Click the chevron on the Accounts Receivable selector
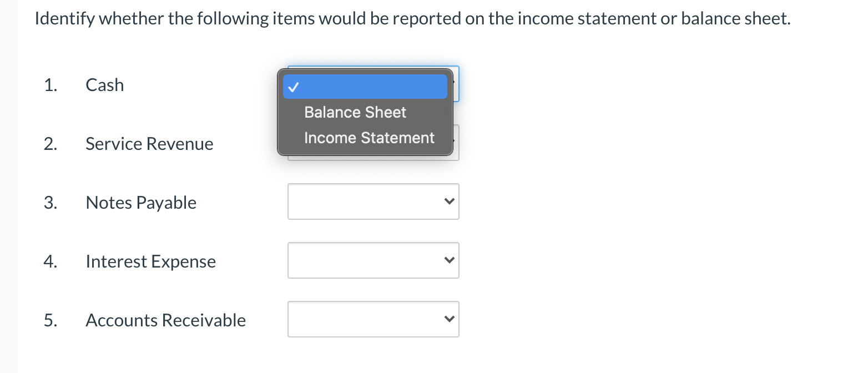Screen dimensions: 868x373 [x=450, y=319]
